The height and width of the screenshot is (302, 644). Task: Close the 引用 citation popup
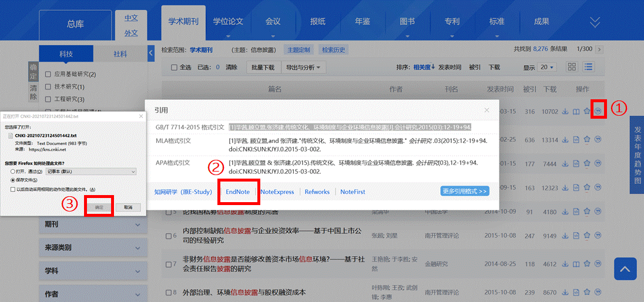[x=487, y=110]
